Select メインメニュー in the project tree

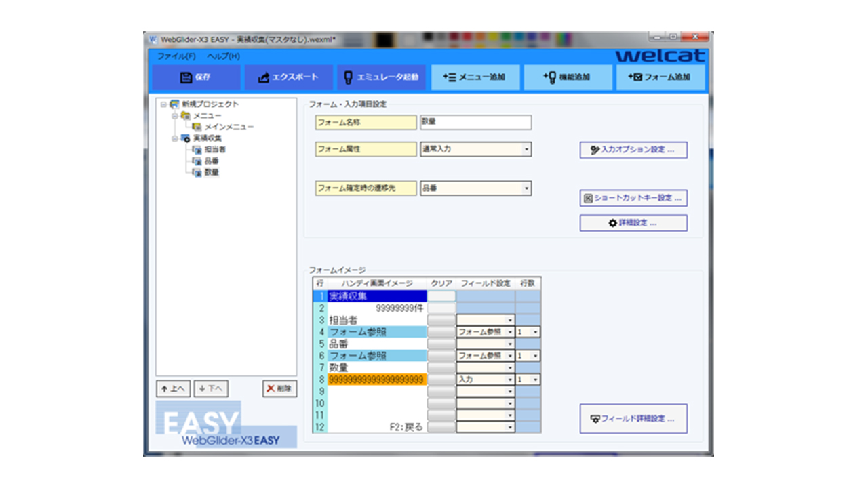[229, 127]
